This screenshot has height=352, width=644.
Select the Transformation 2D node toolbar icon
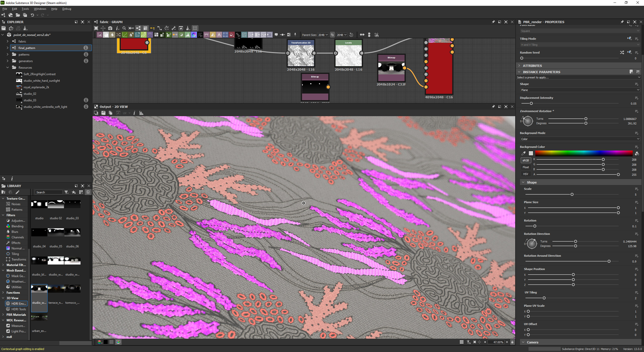(137, 35)
